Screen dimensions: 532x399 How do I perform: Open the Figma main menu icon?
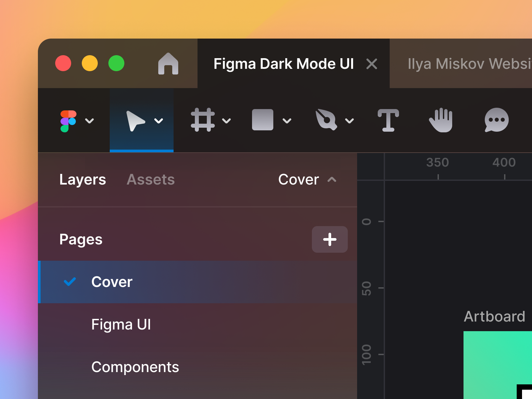pyautogui.click(x=68, y=121)
